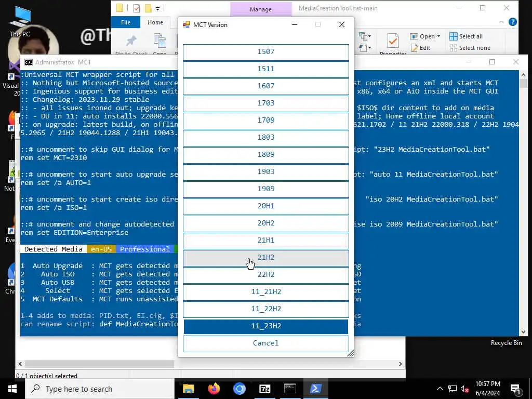Grab the MCT dialog resize grip
Image resolution: width=532 pixels, height=399 pixels.
click(x=351, y=353)
